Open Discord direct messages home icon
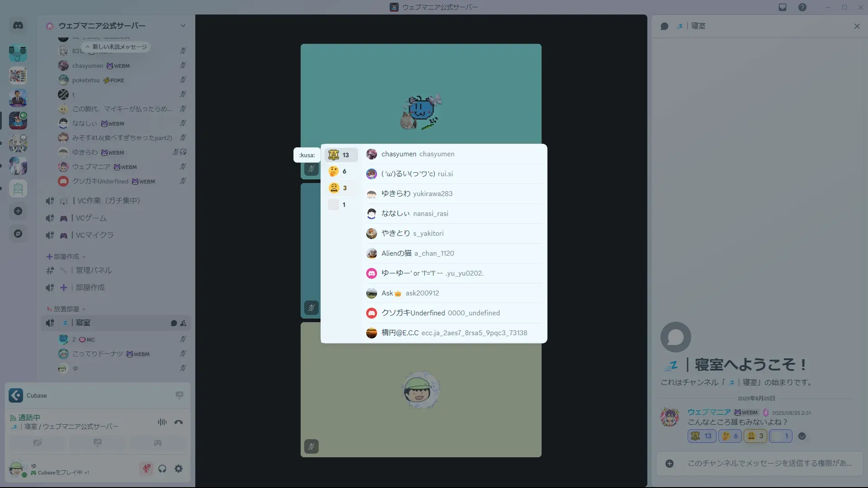This screenshot has width=868, height=488. (18, 26)
